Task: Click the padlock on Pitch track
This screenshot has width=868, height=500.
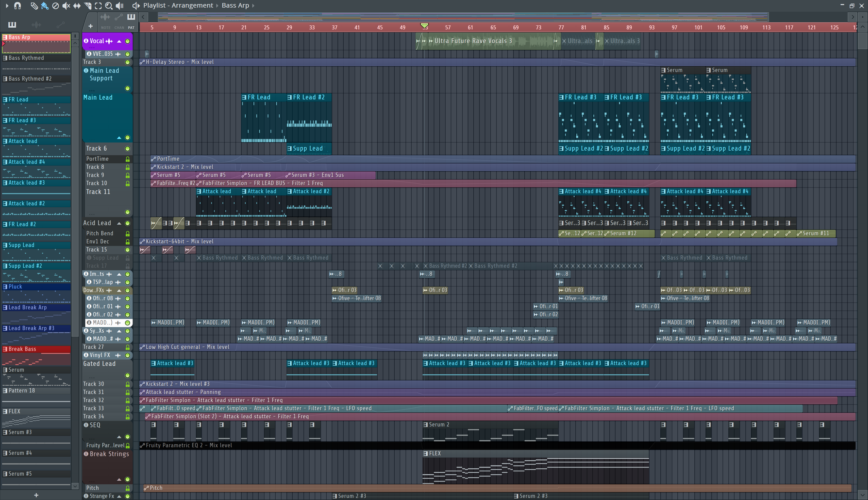Action: click(128, 488)
